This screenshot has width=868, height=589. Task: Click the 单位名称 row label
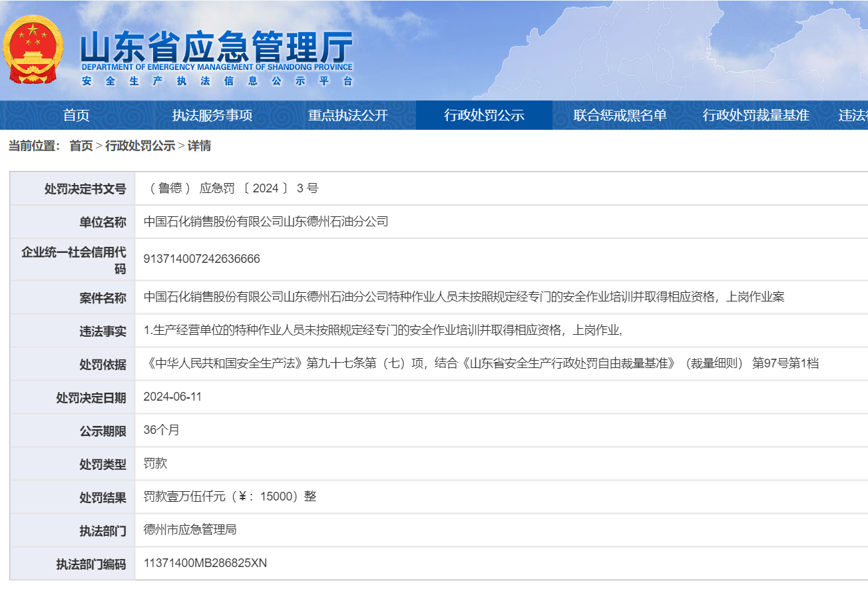[103, 222]
